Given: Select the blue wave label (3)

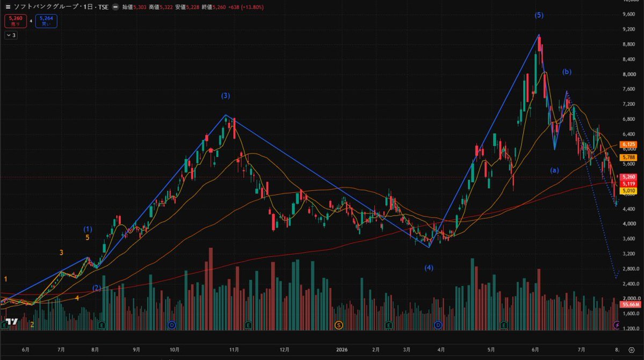Looking at the screenshot, I should [226, 96].
